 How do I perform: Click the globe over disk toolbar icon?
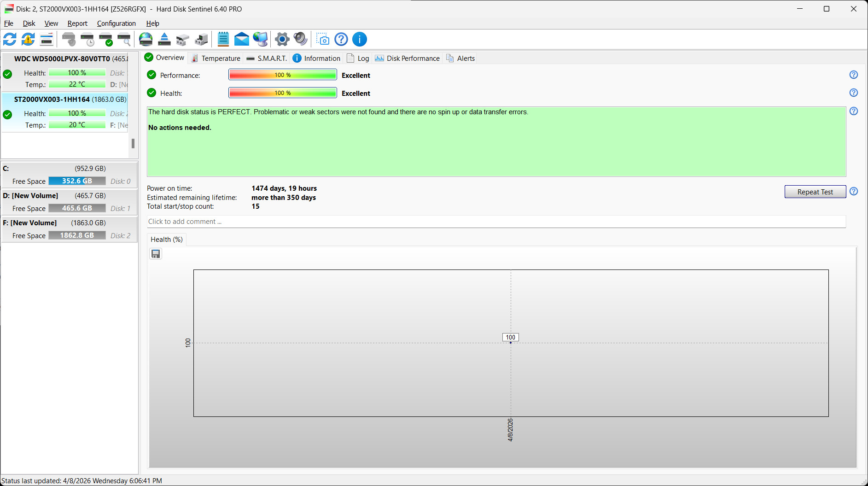pos(146,39)
